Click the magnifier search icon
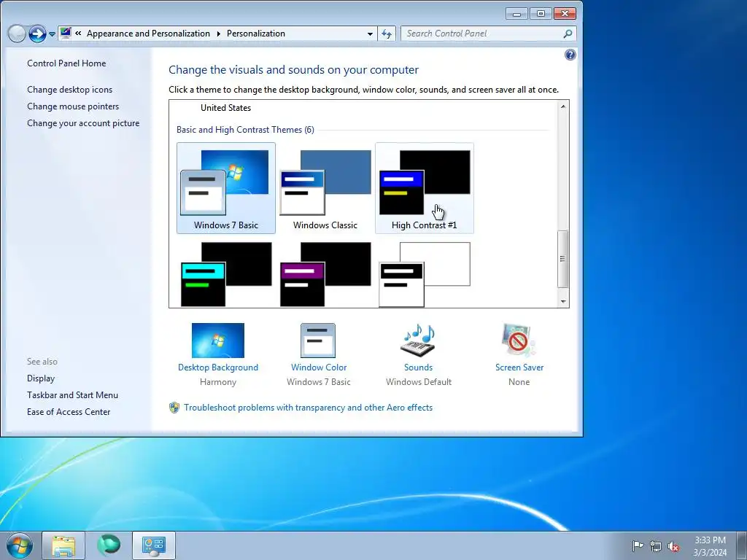Screen dimensions: 747x560 click(x=568, y=34)
